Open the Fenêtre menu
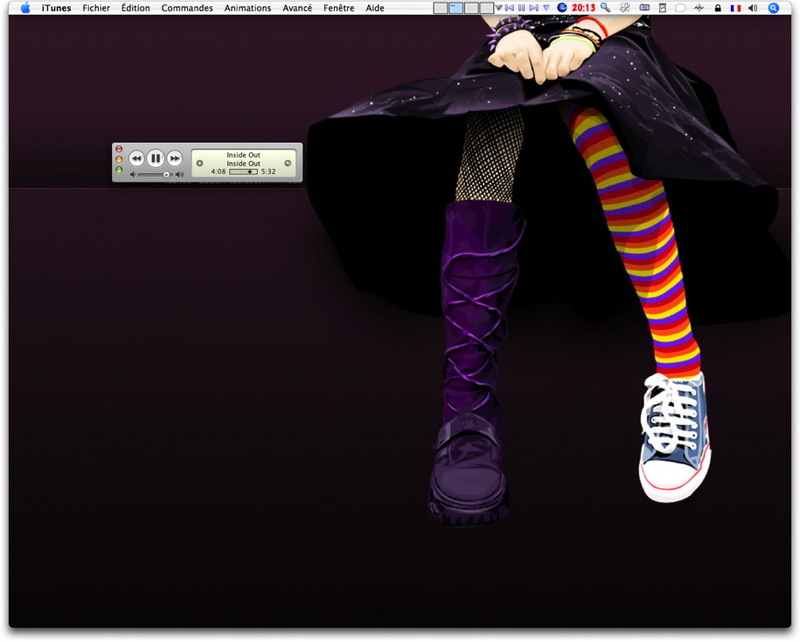 [338, 8]
